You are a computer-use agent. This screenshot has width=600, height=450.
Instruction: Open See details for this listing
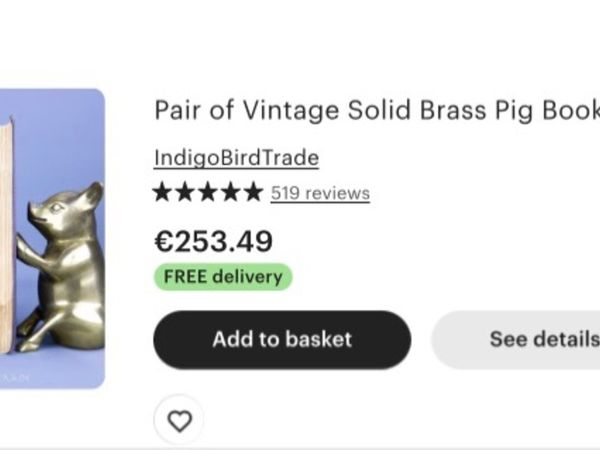point(540,339)
